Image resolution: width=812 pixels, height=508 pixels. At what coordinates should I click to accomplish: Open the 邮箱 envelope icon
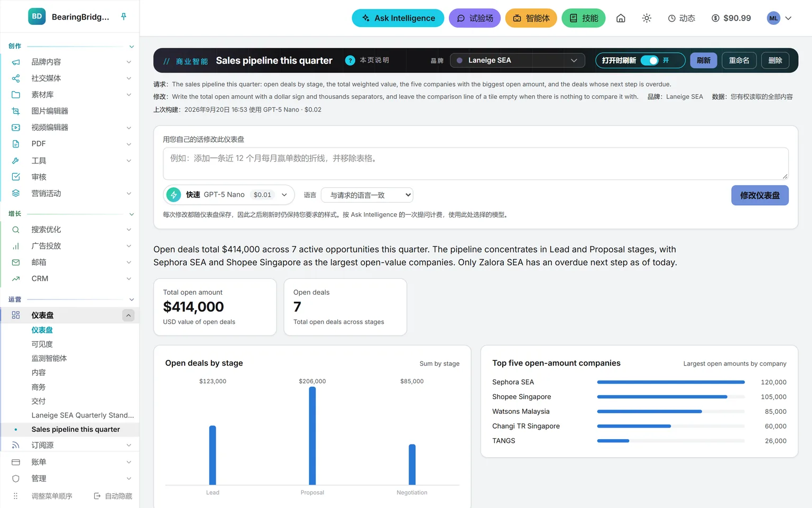[16, 262]
